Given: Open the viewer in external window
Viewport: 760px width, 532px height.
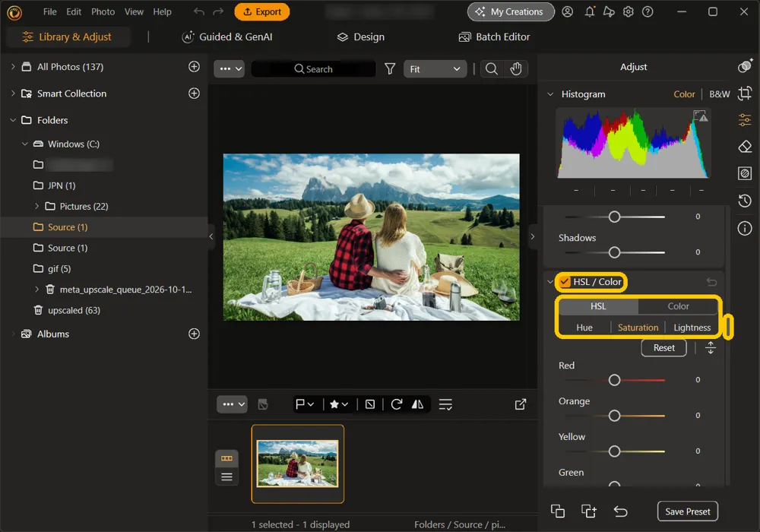Looking at the screenshot, I should [x=521, y=404].
